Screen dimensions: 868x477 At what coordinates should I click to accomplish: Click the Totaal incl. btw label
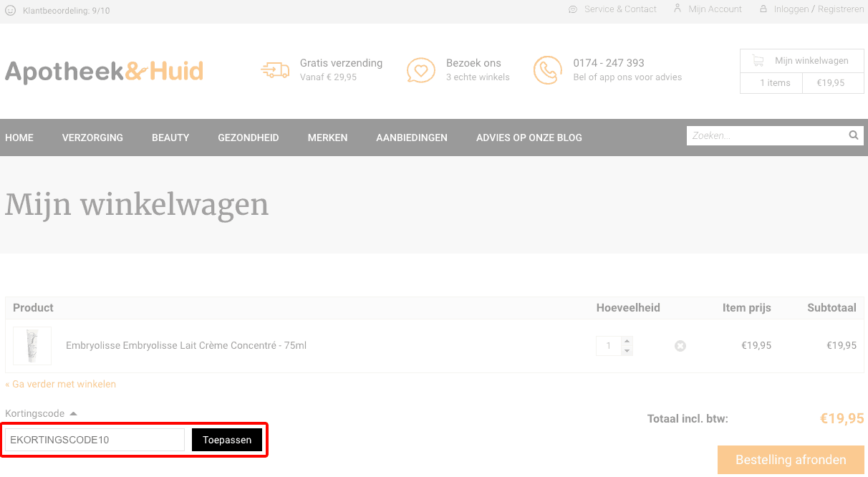pyautogui.click(x=688, y=418)
